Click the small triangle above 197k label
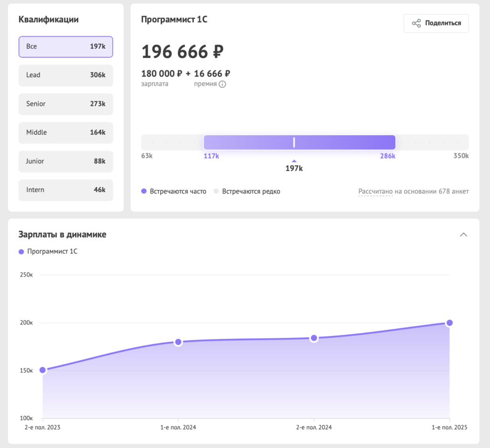490x448 pixels. pyautogui.click(x=294, y=161)
